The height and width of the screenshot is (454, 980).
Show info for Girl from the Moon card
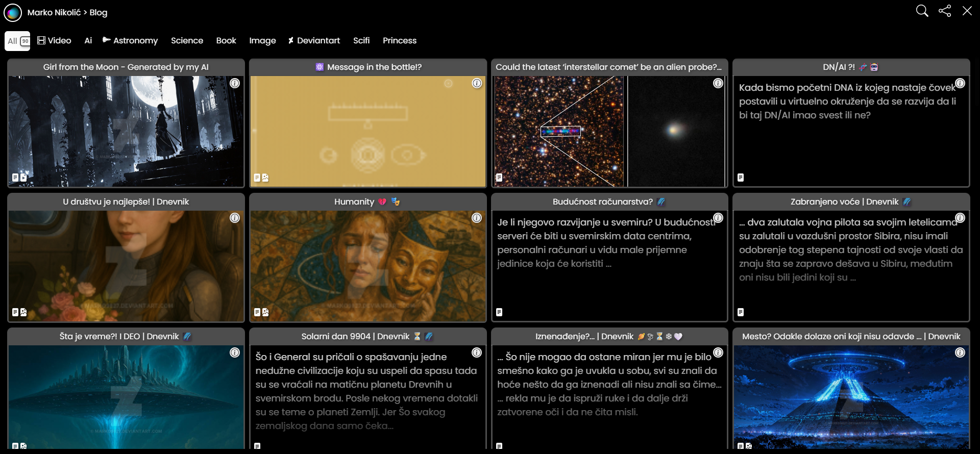click(x=235, y=83)
